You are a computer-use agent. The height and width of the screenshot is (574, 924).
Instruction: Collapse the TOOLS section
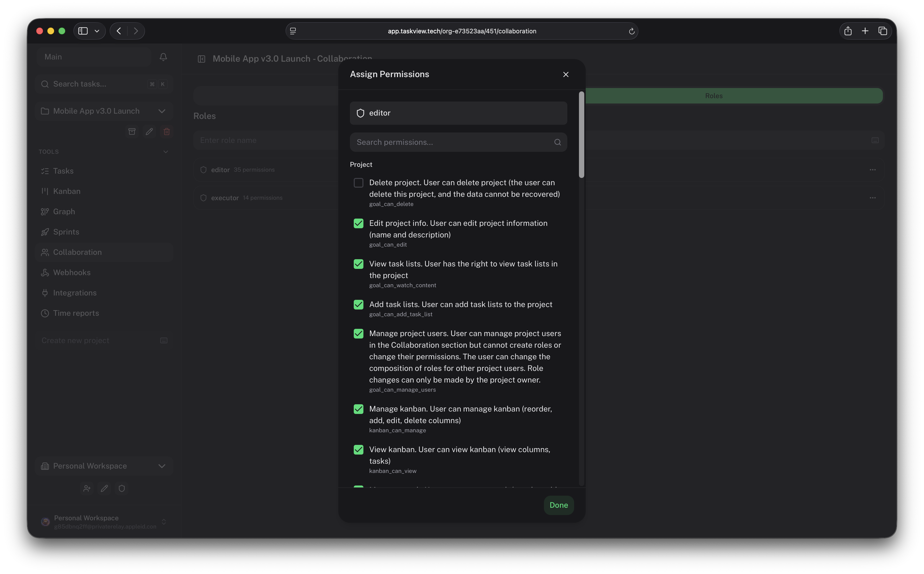pyautogui.click(x=166, y=152)
